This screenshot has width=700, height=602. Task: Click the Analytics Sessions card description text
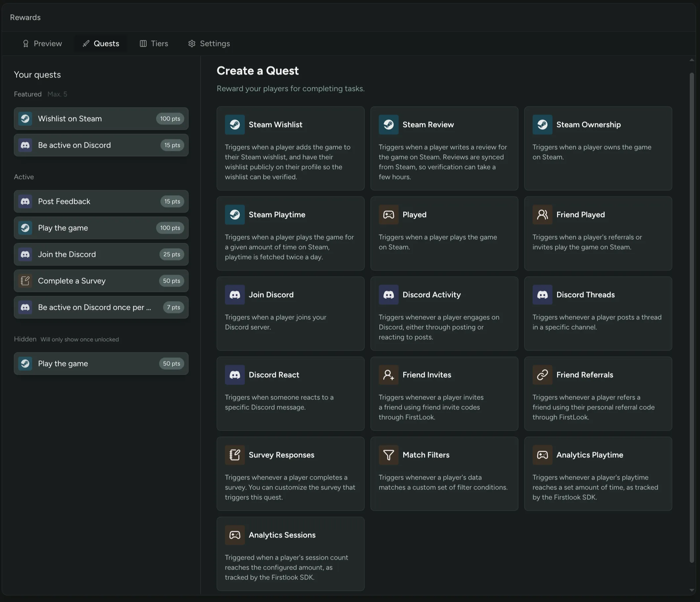(286, 568)
